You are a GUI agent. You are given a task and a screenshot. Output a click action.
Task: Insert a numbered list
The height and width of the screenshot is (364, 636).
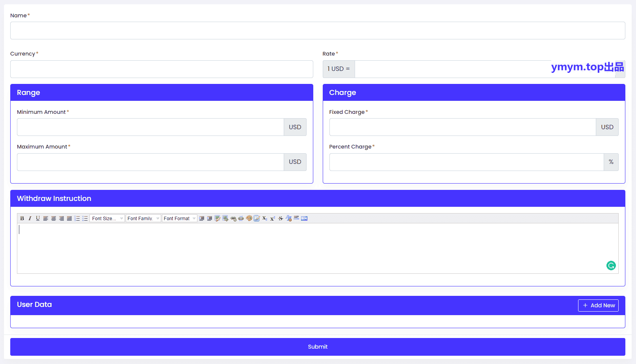click(77, 218)
